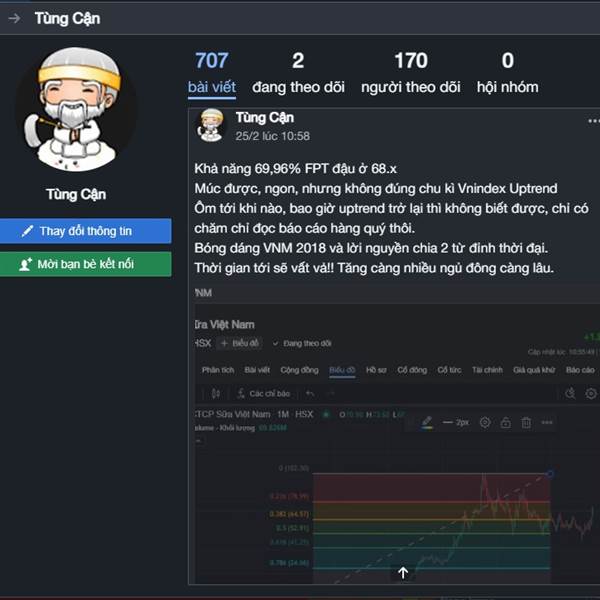The height and width of the screenshot is (600, 600).
Task: Click Thay đổi thông tin button
Action: click(86, 231)
